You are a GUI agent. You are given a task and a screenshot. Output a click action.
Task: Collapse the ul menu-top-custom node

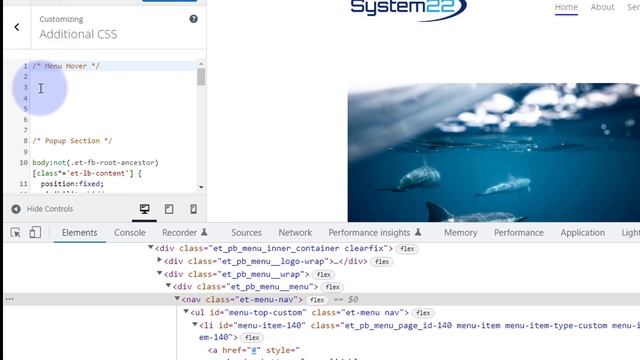[x=186, y=312]
